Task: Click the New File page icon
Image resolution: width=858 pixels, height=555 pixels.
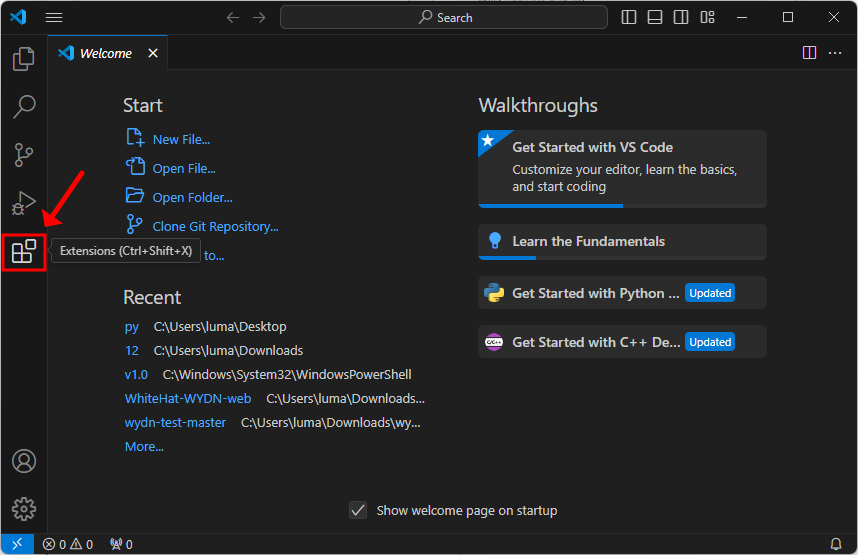Action: tap(135, 137)
